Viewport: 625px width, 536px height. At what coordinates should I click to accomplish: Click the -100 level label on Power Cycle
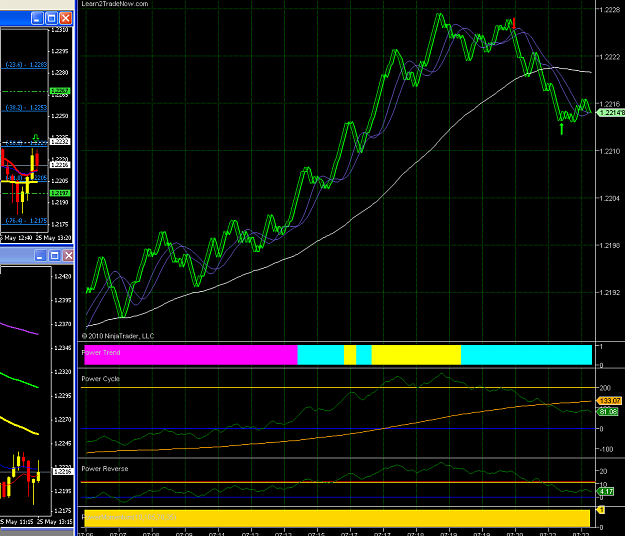(606, 449)
